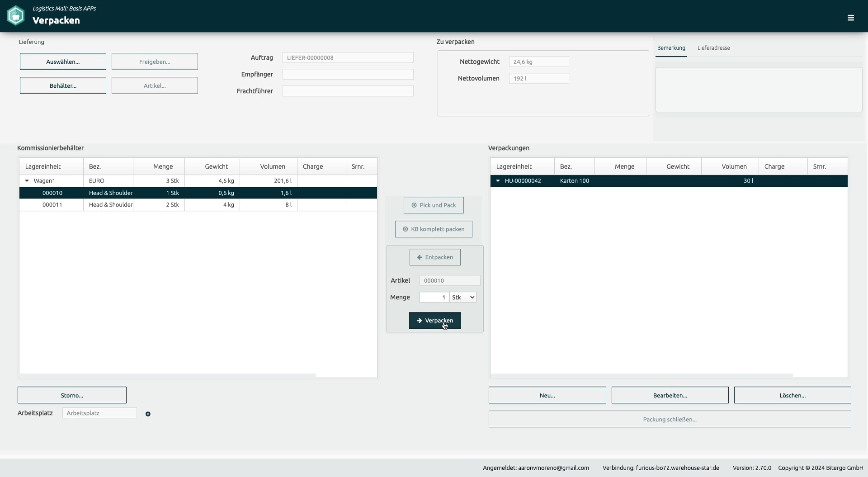Click the Bez. header in Verpackungen
This screenshot has width=868, height=477.
pyautogui.click(x=575, y=166)
